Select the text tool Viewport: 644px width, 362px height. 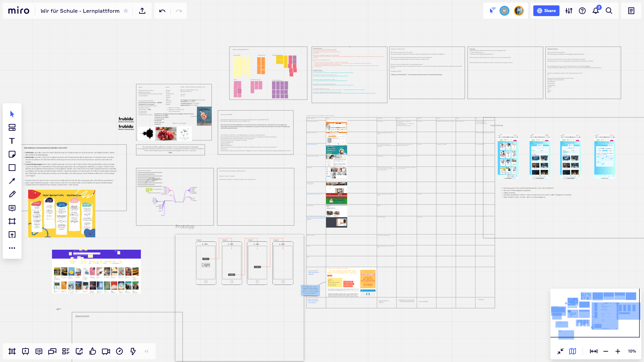coord(12,141)
